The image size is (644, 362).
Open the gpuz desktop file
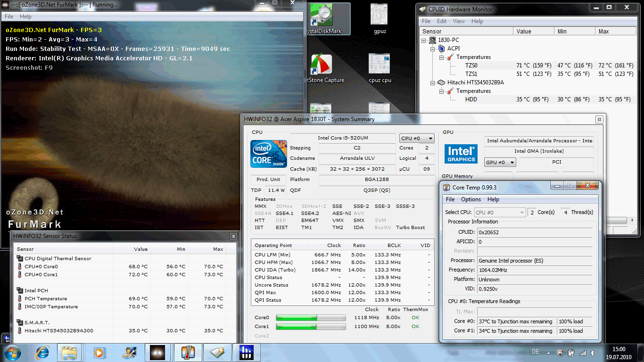[379, 19]
